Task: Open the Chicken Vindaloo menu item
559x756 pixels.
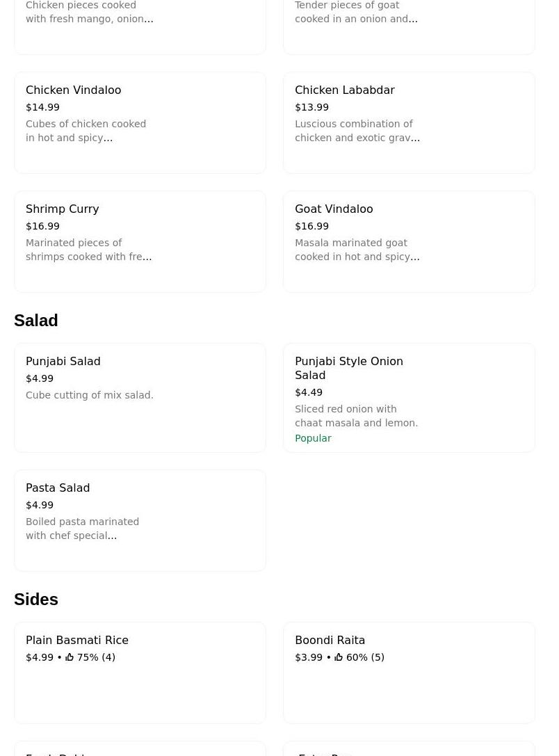Action: pos(140,123)
